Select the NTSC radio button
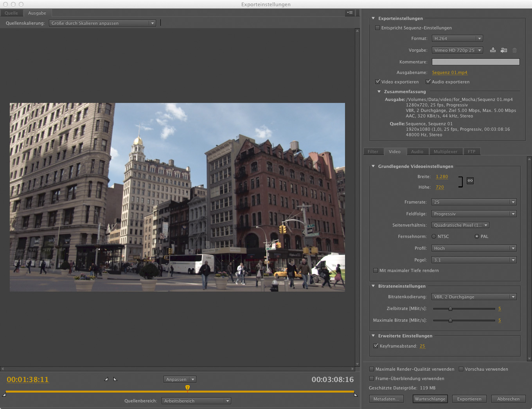The height and width of the screenshot is (409, 532). (x=434, y=236)
